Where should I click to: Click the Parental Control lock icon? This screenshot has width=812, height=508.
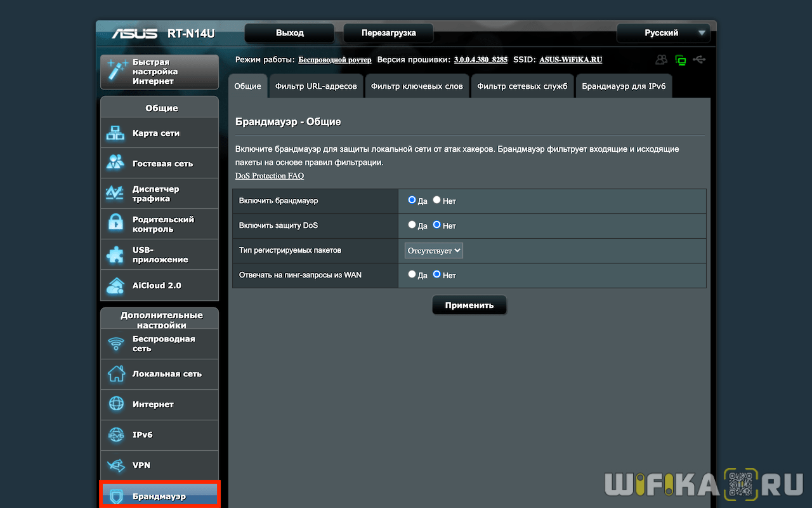tap(116, 224)
